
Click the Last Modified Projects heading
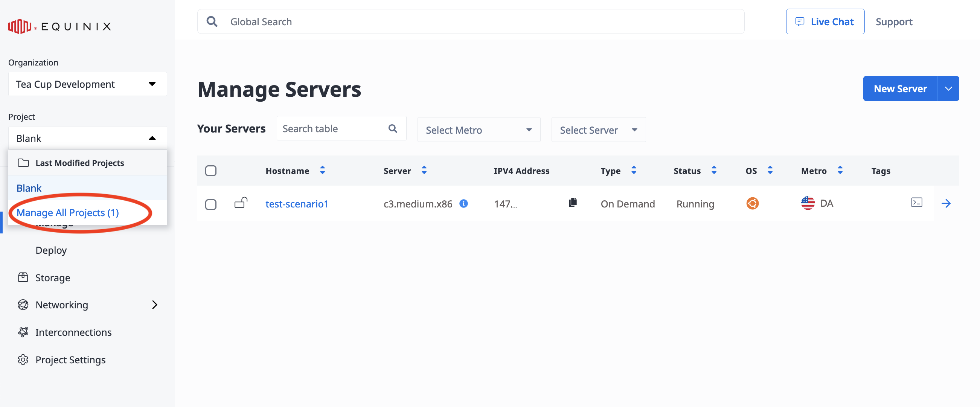[x=79, y=163]
